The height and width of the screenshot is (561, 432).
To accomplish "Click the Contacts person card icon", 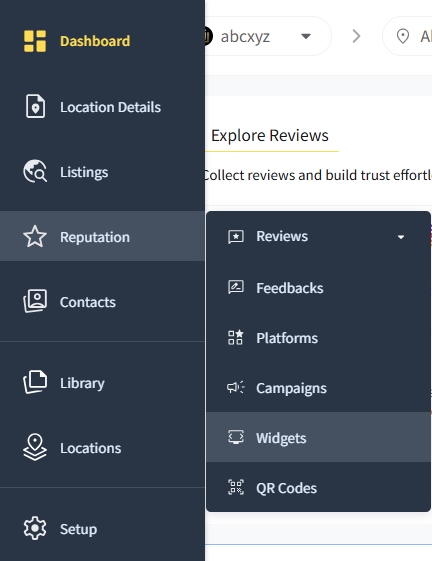I will [35, 301].
